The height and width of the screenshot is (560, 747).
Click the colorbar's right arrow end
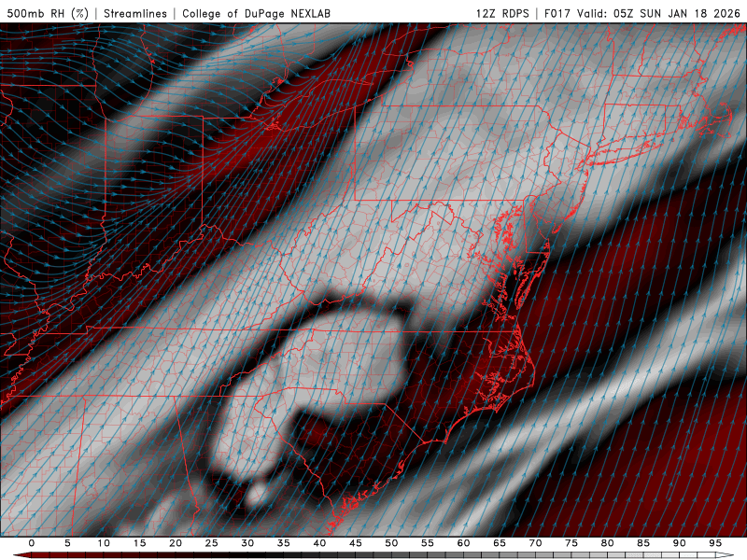point(726,555)
